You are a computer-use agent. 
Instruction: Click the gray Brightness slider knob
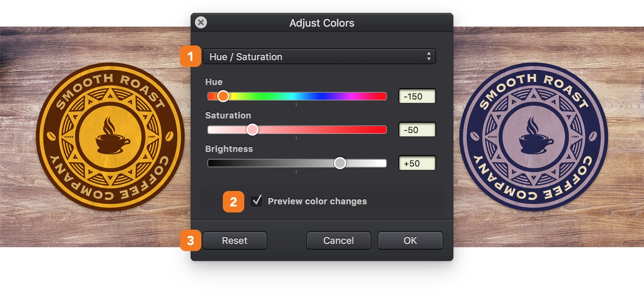(340, 163)
